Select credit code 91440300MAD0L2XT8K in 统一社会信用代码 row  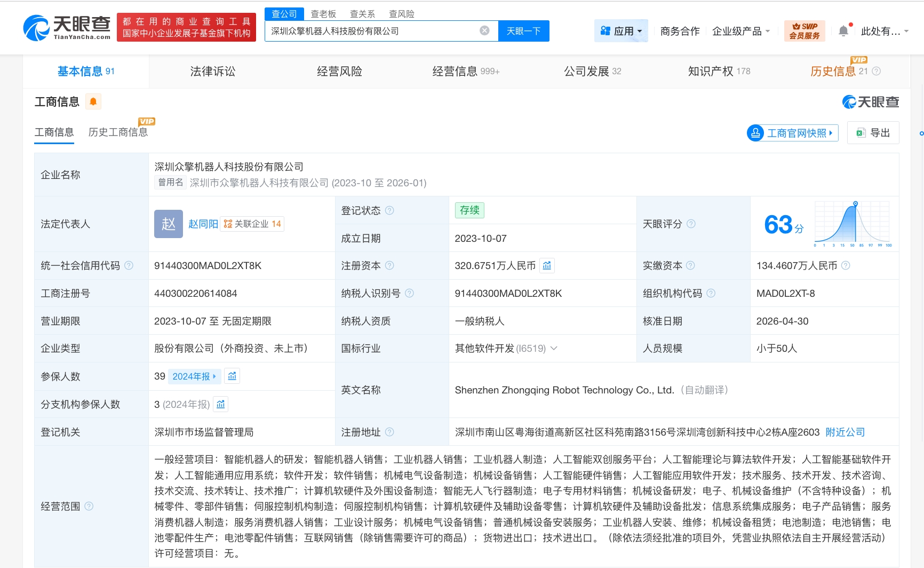point(208,265)
